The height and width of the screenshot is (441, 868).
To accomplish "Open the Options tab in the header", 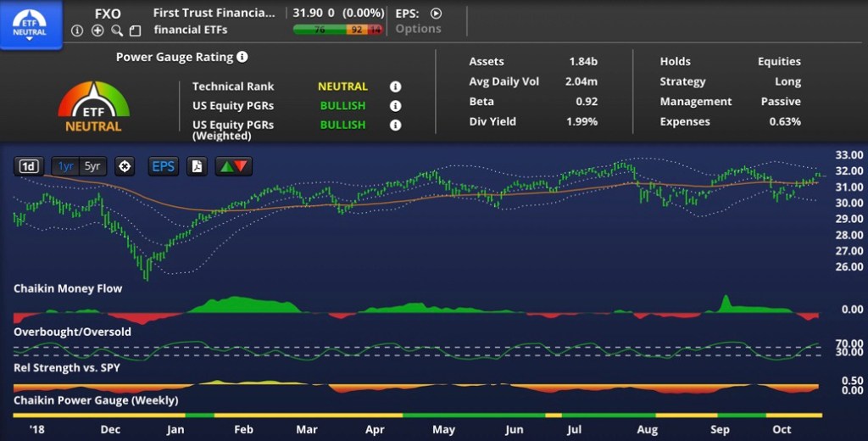I will pyautogui.click(x=418, y=29).
